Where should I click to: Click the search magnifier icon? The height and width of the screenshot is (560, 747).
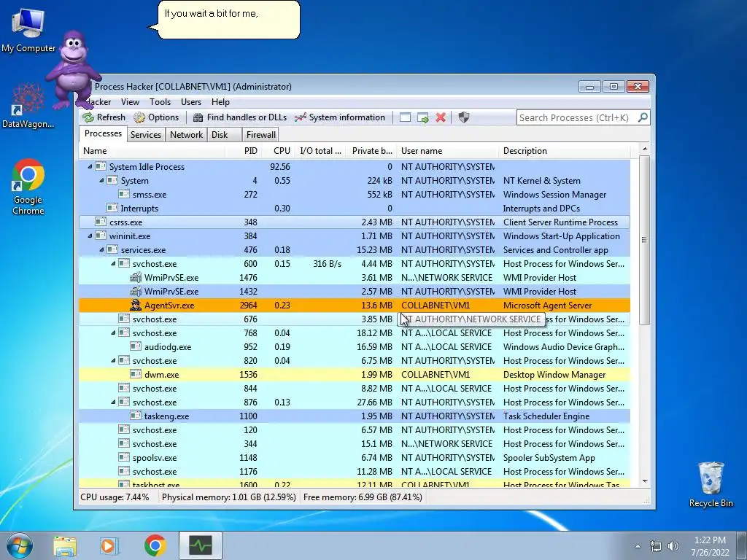(x=643, y=117)
